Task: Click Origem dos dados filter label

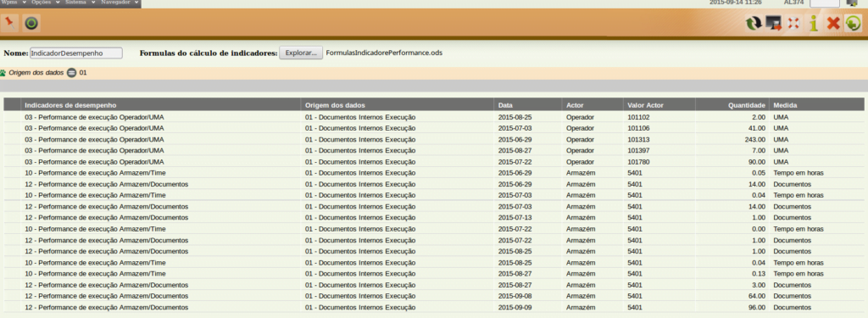Action: click(36, 73)
